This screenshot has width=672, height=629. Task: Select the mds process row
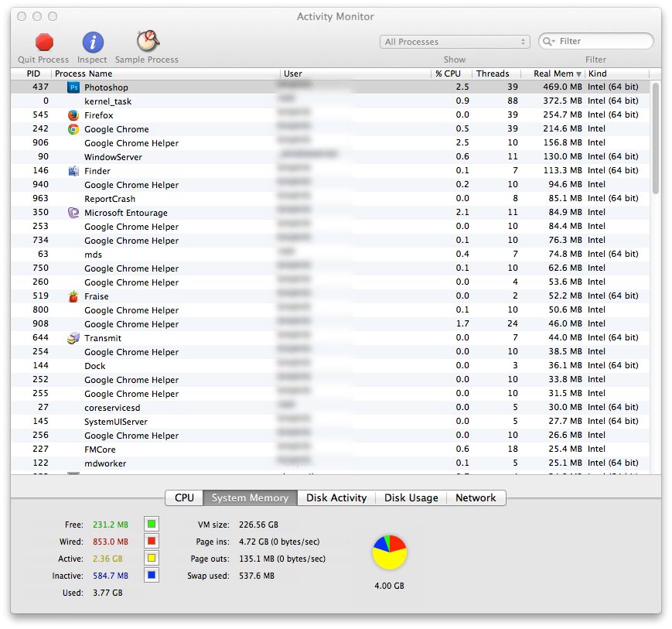point(330,255)
